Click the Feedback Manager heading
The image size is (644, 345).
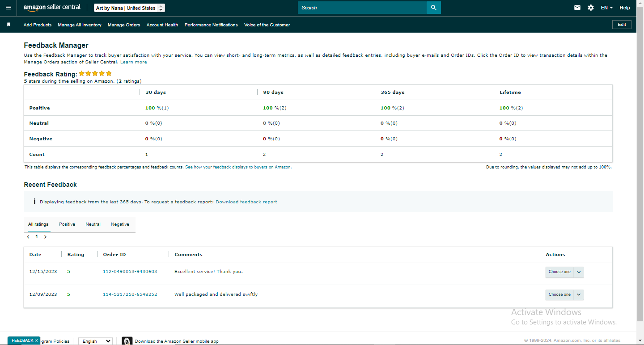(x=56, y=46)
